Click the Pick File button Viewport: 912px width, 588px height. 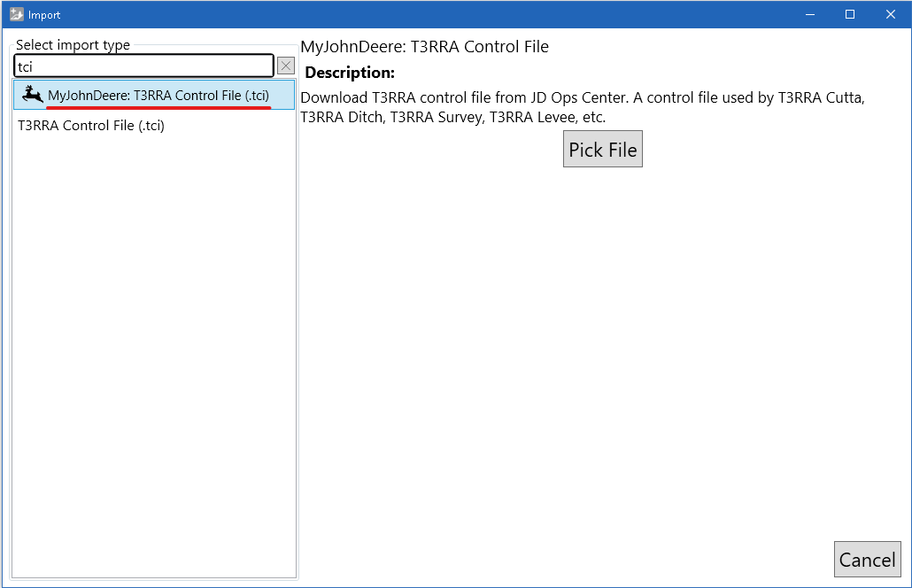(603, 149)
